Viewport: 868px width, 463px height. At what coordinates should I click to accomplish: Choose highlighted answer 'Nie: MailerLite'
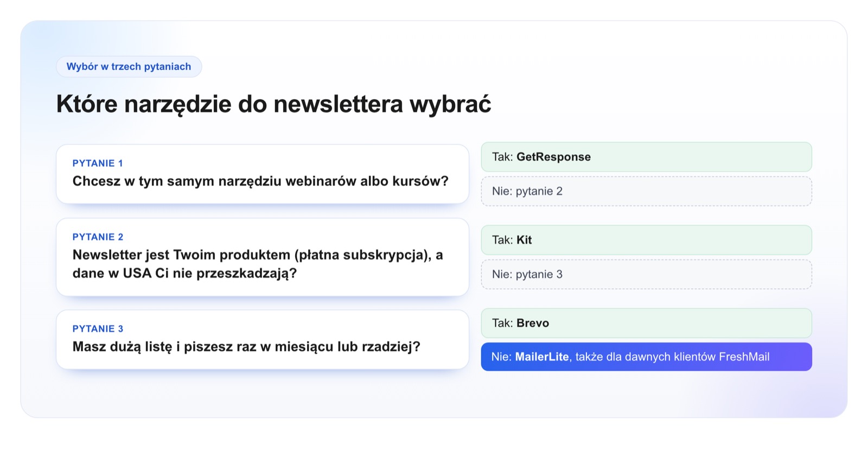pos(646,357)
